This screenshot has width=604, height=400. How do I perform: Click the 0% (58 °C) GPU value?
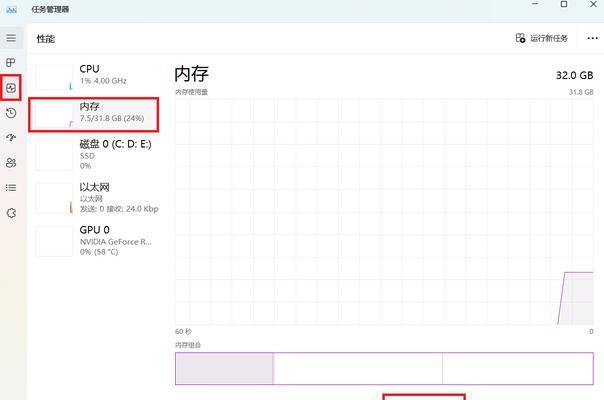click(x=99, y=252)
